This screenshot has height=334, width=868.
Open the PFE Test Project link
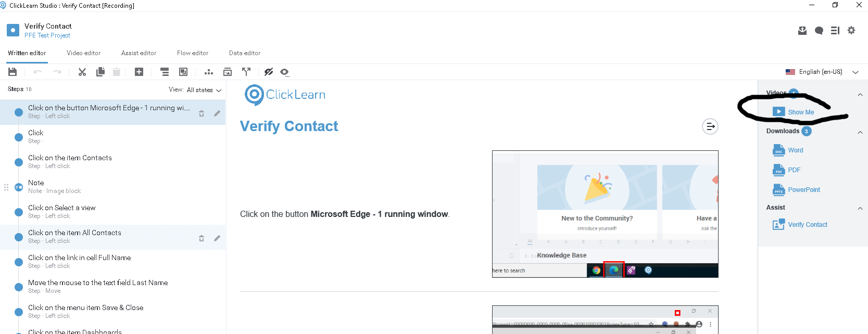click(x=47, y=35)
